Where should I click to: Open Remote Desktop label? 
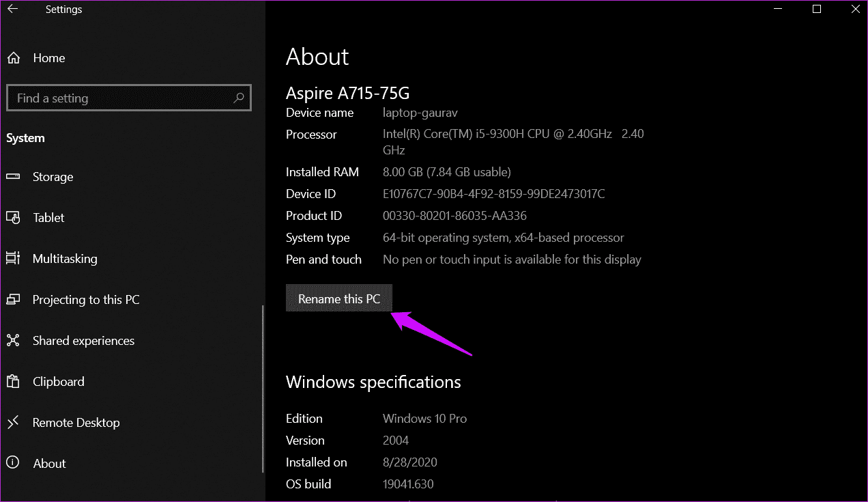(x=76, y=423)
